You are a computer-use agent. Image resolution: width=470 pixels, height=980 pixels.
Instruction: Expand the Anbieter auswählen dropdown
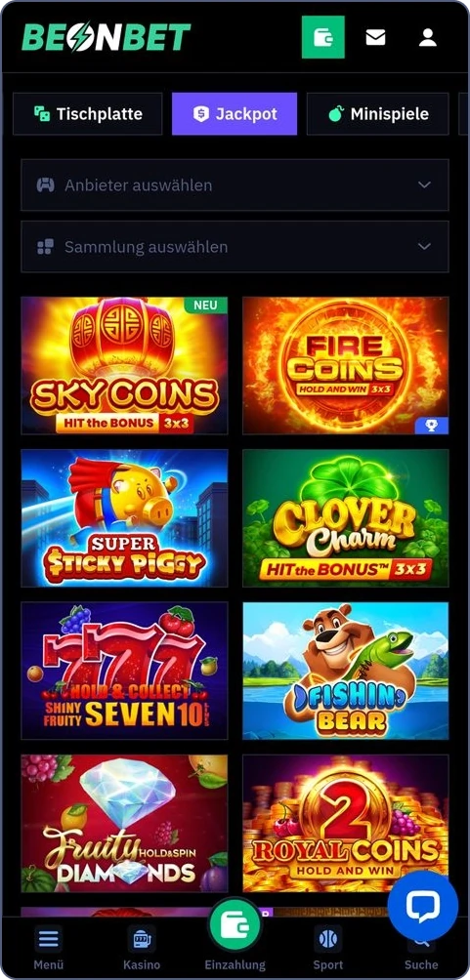coord(235,185)
